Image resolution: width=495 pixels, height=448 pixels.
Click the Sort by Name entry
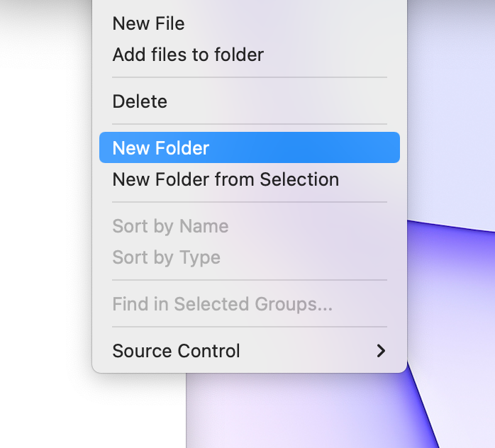170,226
